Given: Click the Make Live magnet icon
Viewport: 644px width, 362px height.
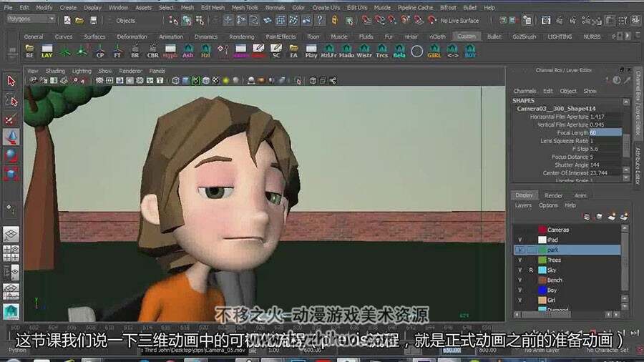Looking at the screenshot, I should pos(431,20).
